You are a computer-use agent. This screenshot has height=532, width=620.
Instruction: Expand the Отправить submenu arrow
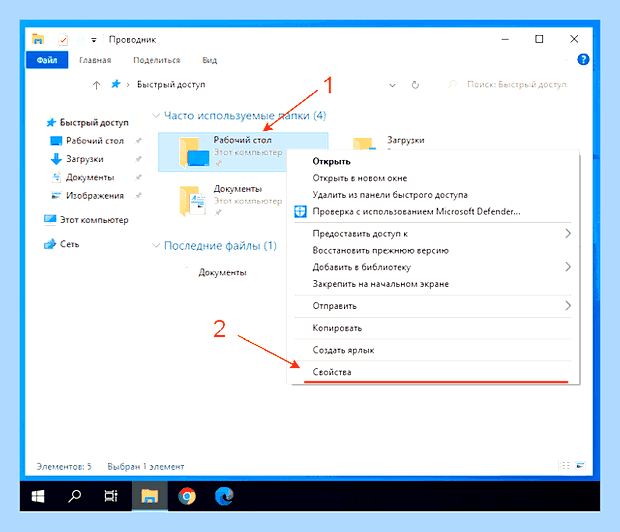pyautogui.click(x=568, y=305)
